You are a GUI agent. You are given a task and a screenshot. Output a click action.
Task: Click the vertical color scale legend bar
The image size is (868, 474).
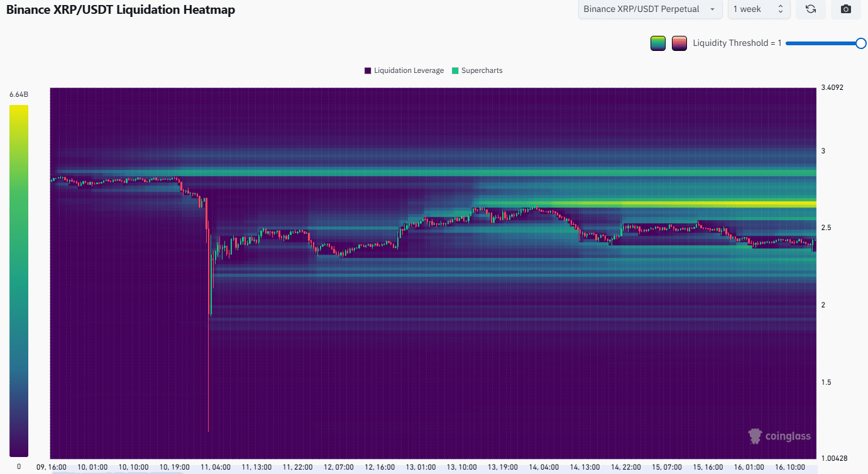(19, 280)
